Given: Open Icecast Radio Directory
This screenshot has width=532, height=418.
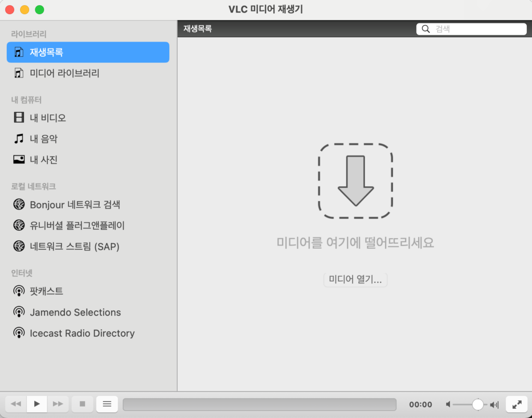Looking at the screenshot, I should point(88,333).
